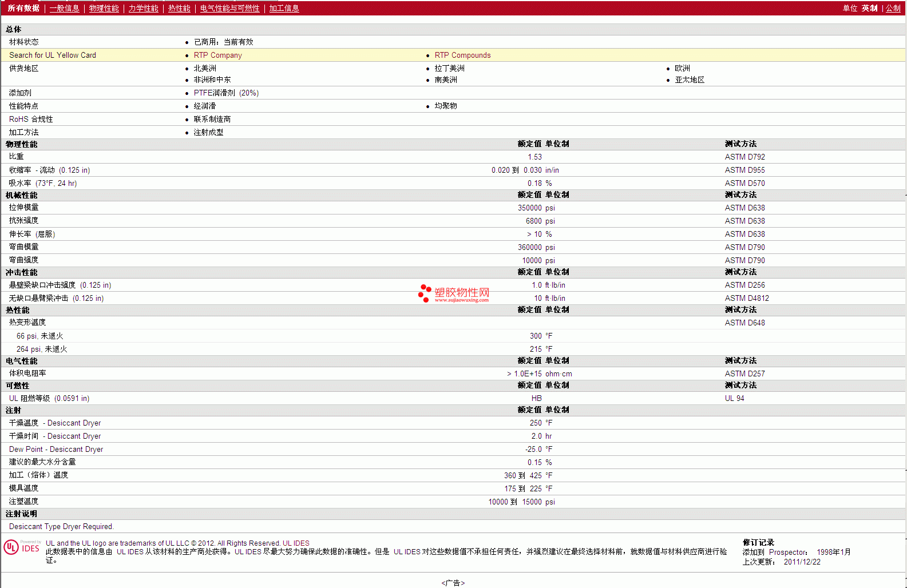Click the 模具温度 row label
The image size is (907, 588).
(x=23, y=488)
